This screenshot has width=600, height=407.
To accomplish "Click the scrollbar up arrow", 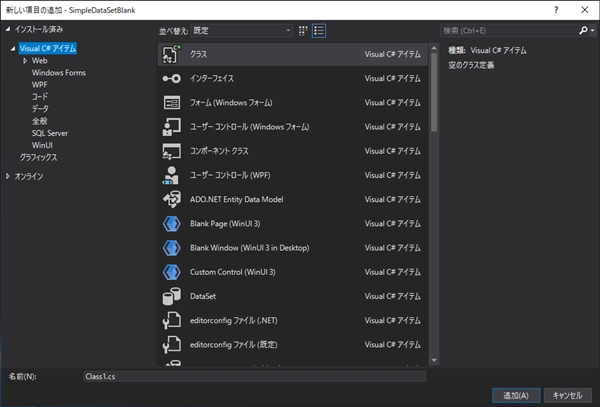I will pos(434,48).
